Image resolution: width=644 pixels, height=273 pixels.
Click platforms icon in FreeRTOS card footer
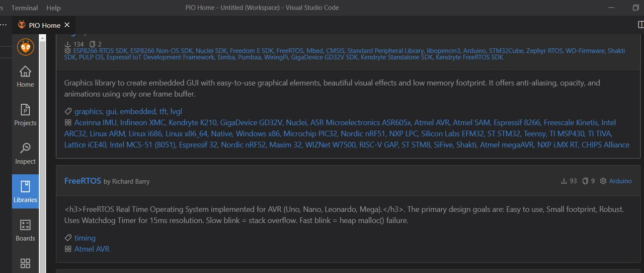tap(68, 249)
